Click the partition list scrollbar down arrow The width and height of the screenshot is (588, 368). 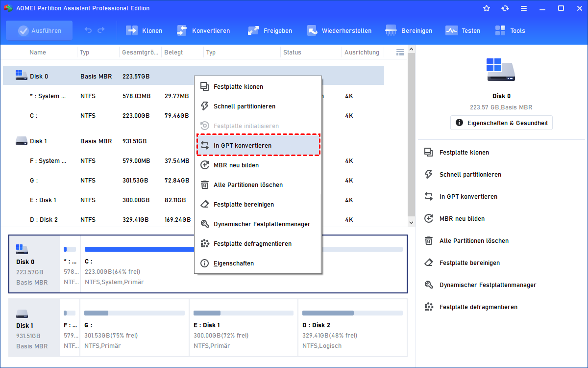pos(412,223)
